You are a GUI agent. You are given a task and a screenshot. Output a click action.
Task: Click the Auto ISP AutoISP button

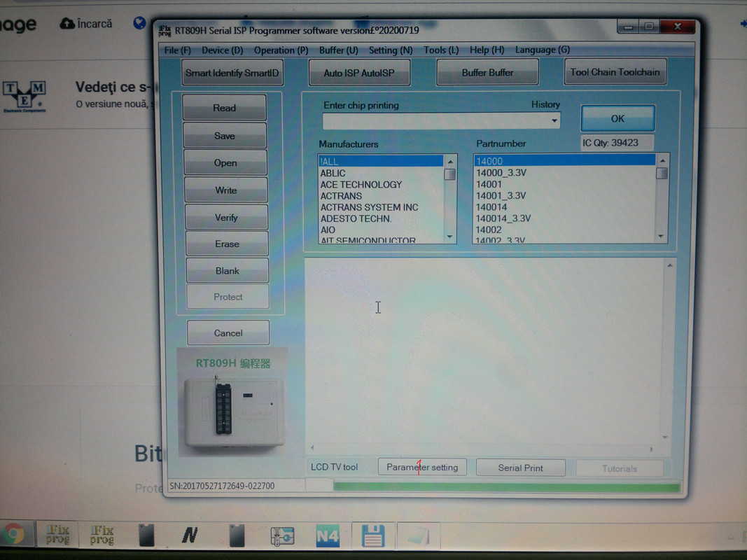coord(359,73)
